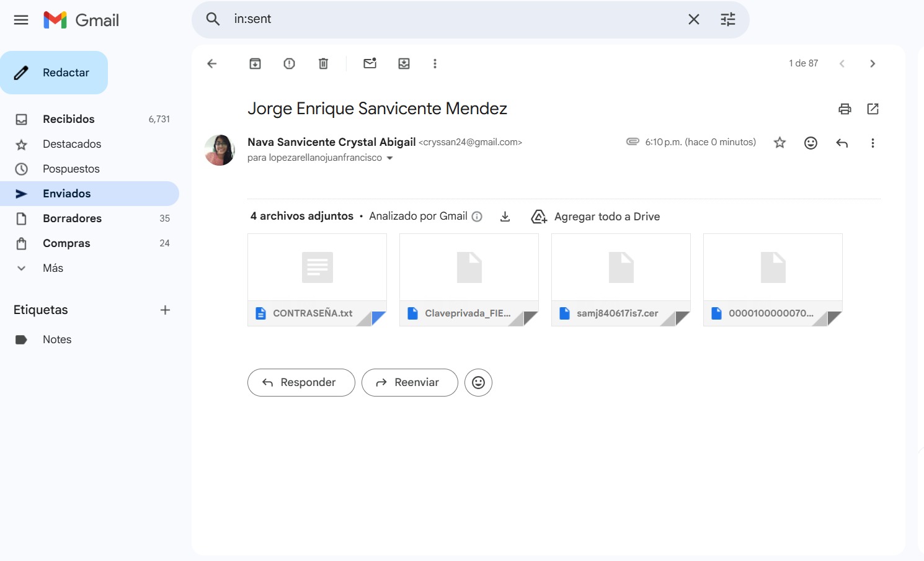Image resolution: width=924 pixels, height=561 pixels.
Task: Toggle the main menu hamburger
Action: tap(21, 20)
